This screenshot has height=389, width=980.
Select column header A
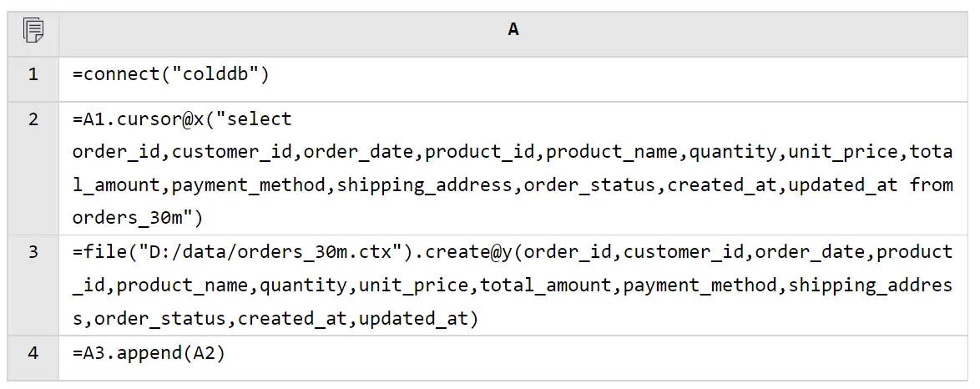tap(513, 30)
